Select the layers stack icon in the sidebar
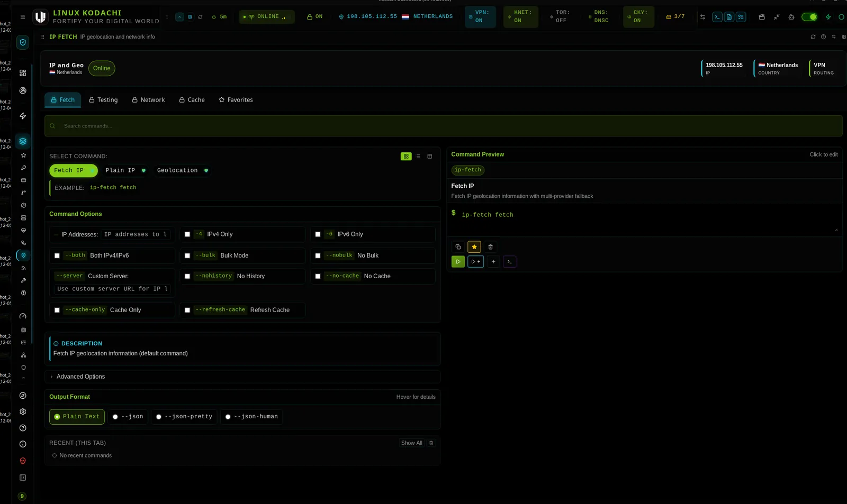 click(x=23, y=141)
